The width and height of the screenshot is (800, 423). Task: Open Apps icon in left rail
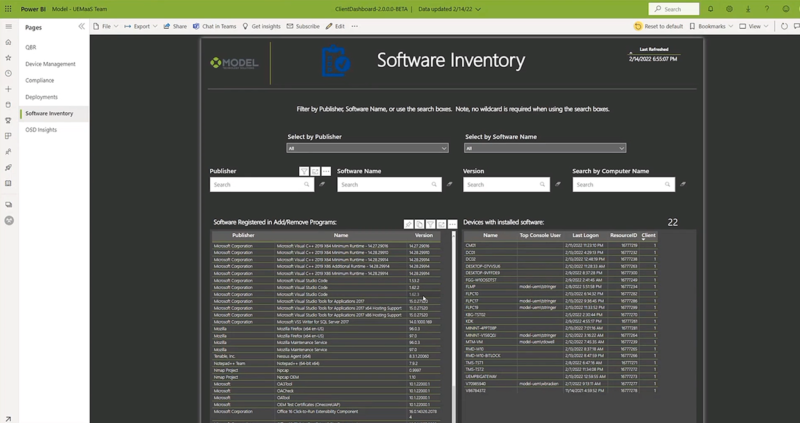pyautogui.click(x=8, y=136)
